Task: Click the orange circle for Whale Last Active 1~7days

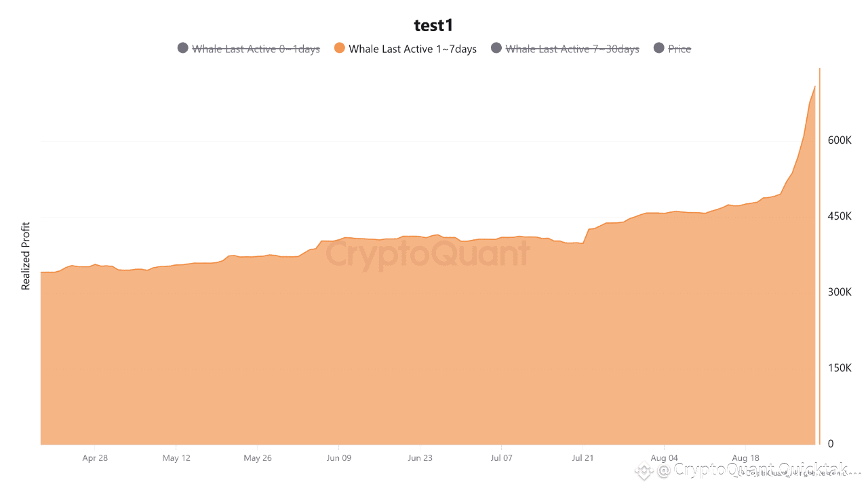Action: click(340, 48)
